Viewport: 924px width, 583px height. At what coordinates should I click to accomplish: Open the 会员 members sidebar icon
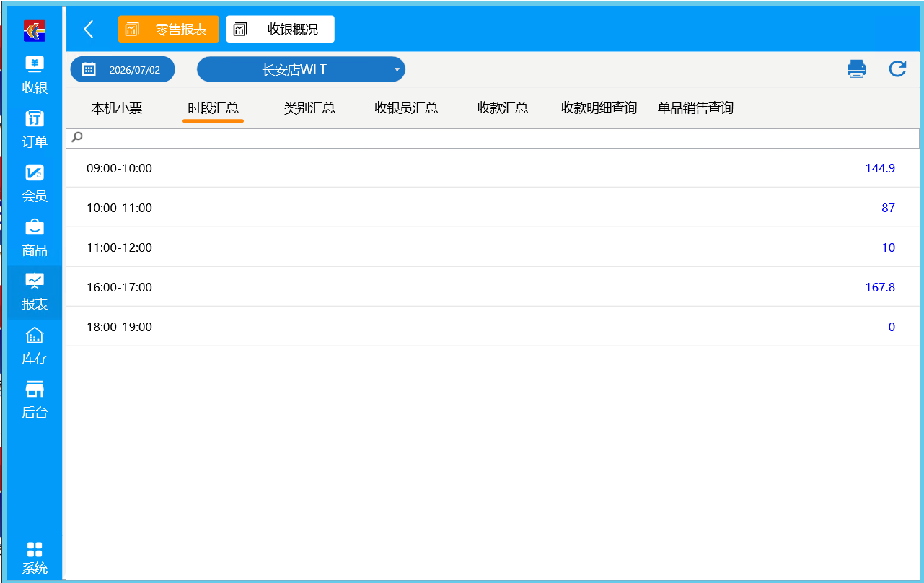pyautogui.click(x=35, y=184)
